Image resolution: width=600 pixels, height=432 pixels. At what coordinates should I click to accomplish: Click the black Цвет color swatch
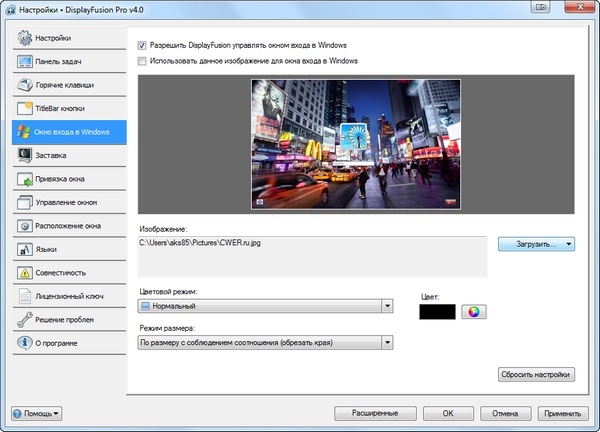[438, 312]
